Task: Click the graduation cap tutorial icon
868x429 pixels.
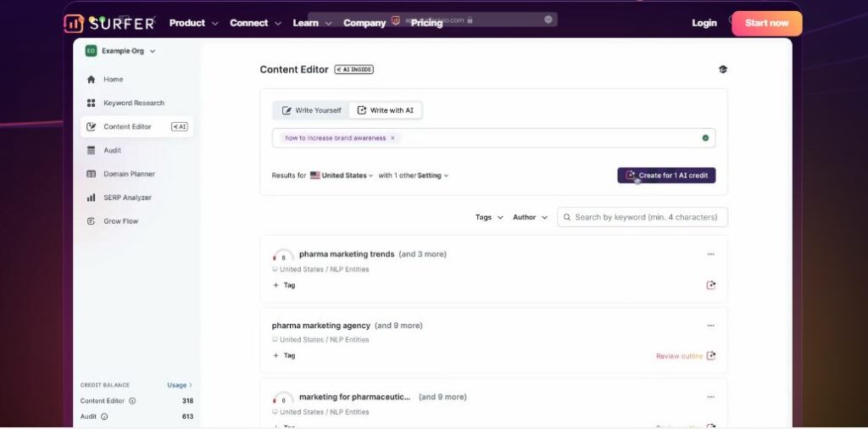Action: click(722, 70)
